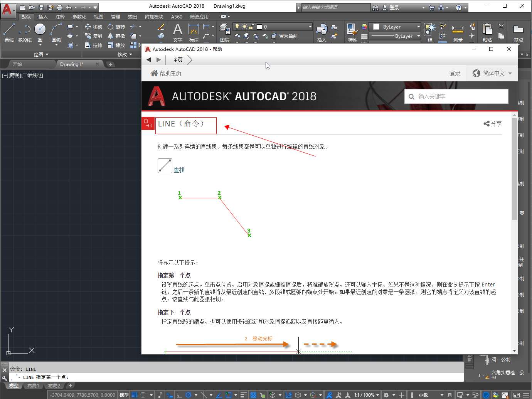Image resolution: width=532 pixels, height=399 pixels.
Task: Click the 镜像 (Mirror) tool
Action: click(116, 36)
